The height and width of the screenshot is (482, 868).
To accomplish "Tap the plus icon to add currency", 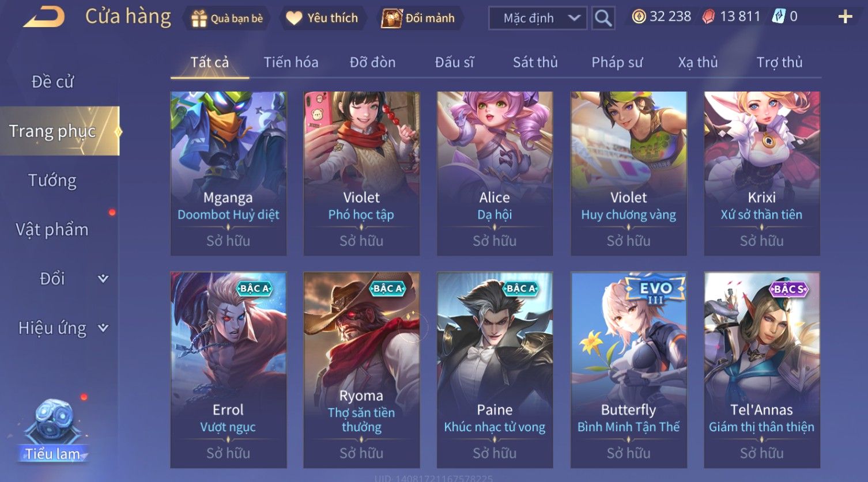I will click(x=845, y=17).
